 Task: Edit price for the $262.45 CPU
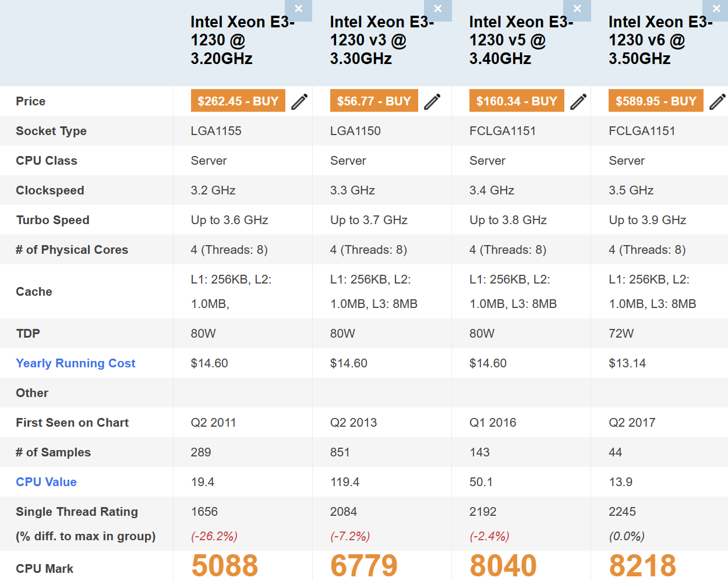click(299, 101)
